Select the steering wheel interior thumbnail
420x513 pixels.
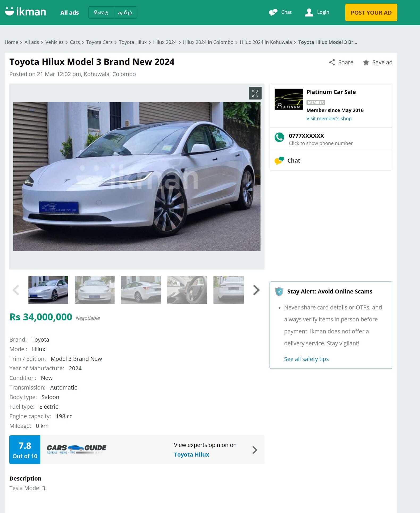(x=187, y=290)
